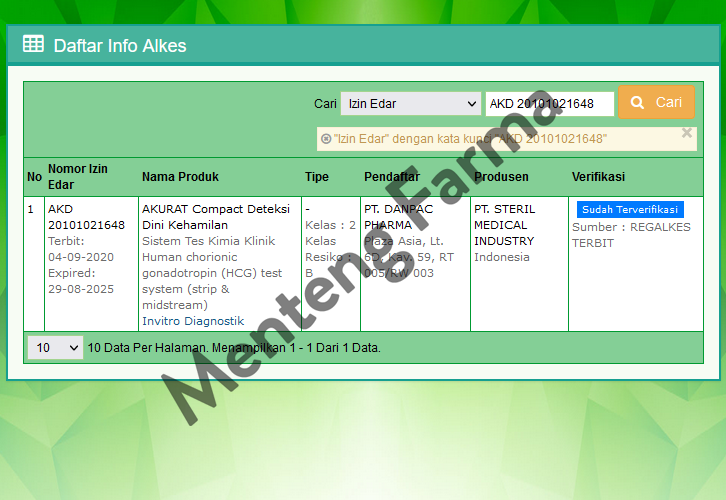Viewport: 726px width, 500px height.
Task: Click the Invitro Diagnostik category text
Action: click(193, 321)
